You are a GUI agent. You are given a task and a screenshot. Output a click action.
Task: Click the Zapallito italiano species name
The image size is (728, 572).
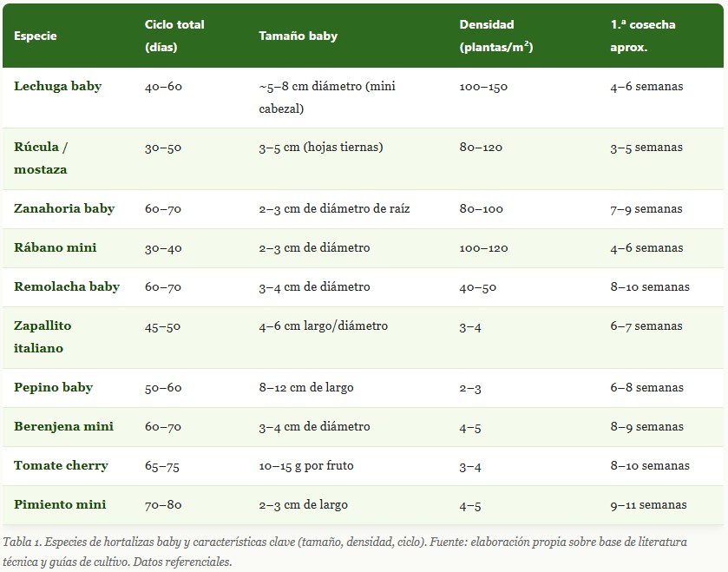click(43, 337)
